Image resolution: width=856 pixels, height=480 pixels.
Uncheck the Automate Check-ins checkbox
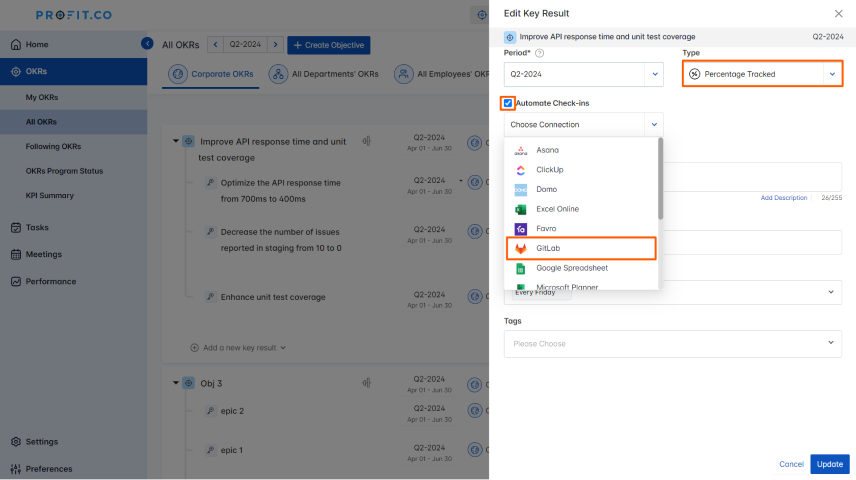pyautogui.click(x=508, y=103)
